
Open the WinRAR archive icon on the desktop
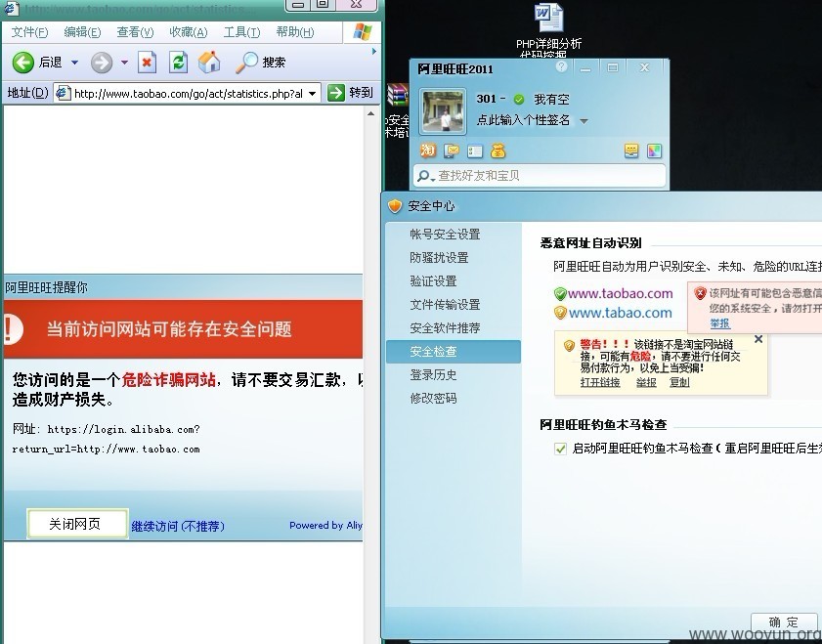[397, 96]
